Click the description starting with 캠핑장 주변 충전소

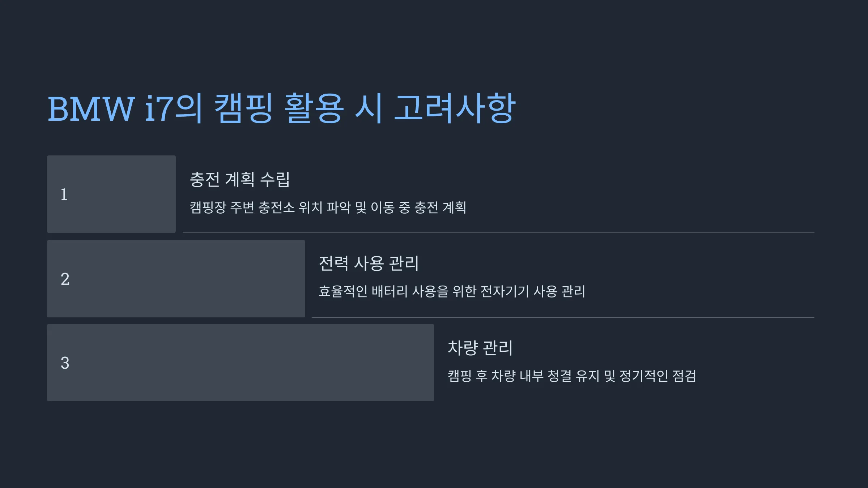point(328,207)
